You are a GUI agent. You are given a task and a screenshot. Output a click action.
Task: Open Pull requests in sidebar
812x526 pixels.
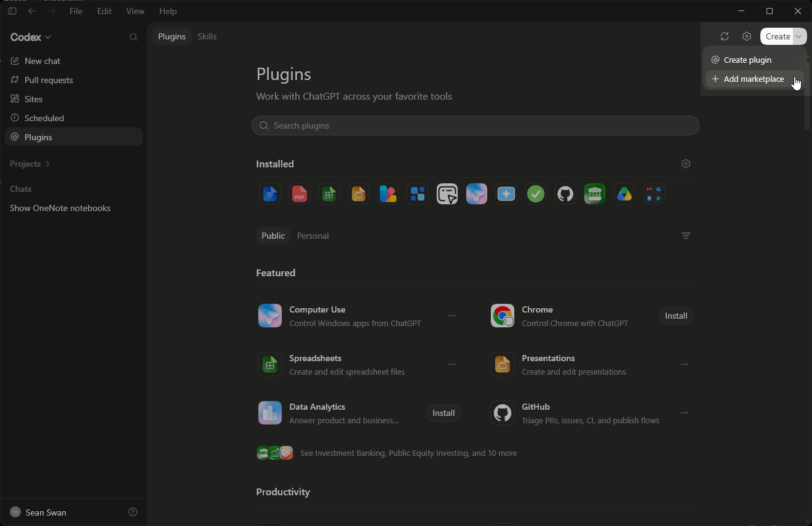click(x=74, y=80)
